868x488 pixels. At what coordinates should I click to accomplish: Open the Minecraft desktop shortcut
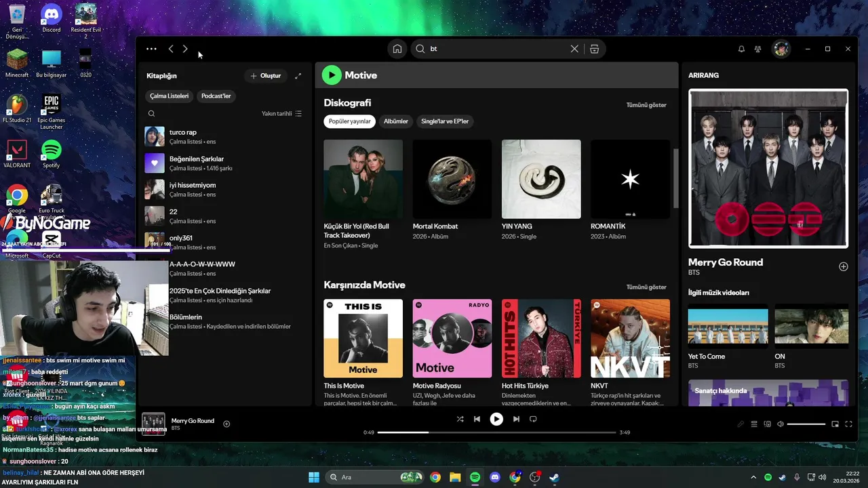click(x=17, y=64)
